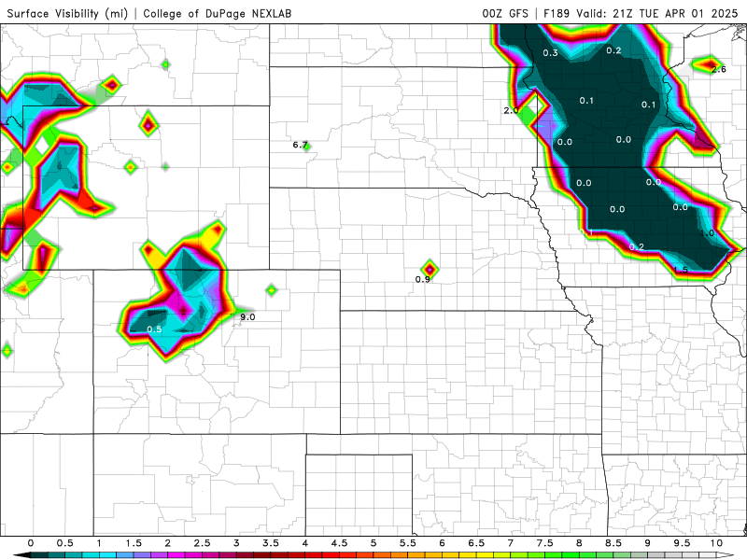Image resolution: width=747 pixels, height=560 pixels.
Task: Click the colorbar tick label 4
Action: pos(305,543)
